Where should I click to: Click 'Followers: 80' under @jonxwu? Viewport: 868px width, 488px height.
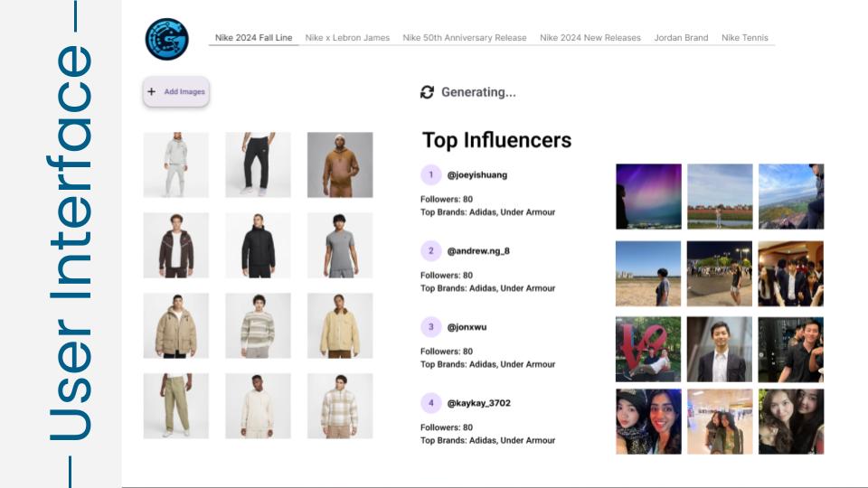(x=446, y=352)
